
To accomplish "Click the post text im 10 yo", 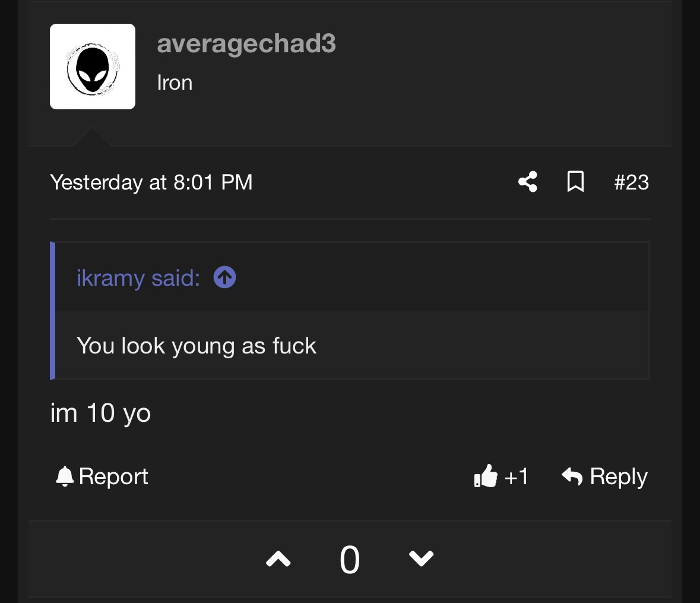I will (100, 413).
